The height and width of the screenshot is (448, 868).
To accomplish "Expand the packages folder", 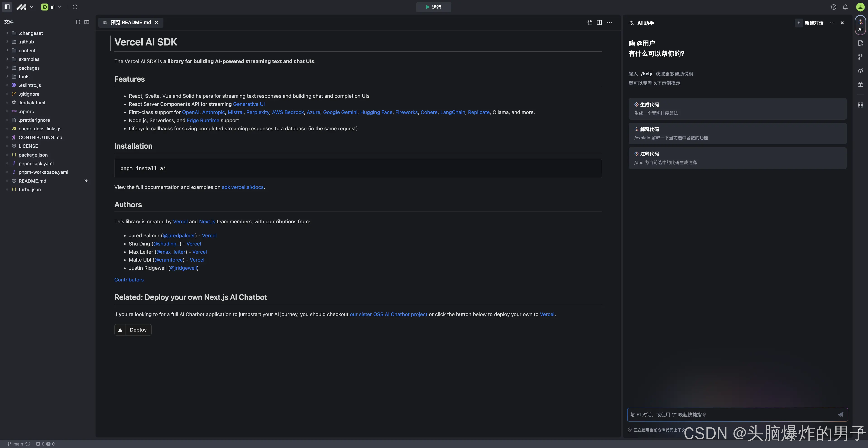I will (x=29, y=68).
